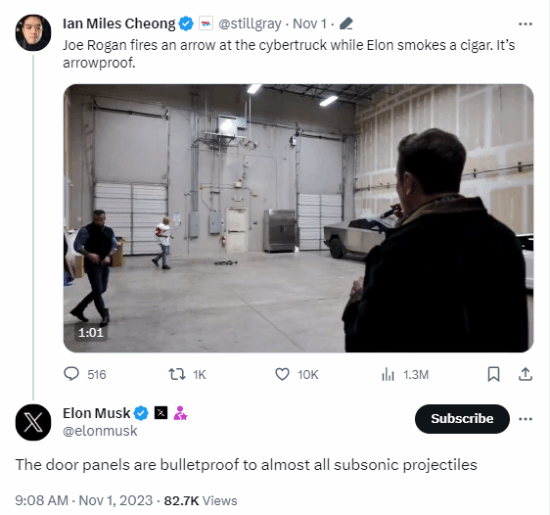View analytics for the 1.3M views post
This screenshot has height=515, width=550.
(405, 374)
